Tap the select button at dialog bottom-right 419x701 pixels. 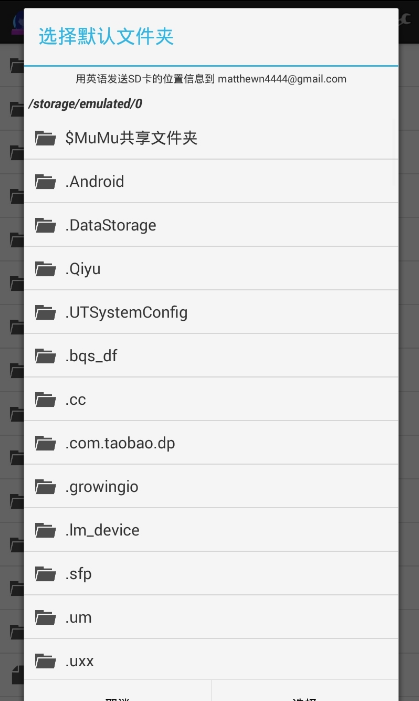pos(305,692)
